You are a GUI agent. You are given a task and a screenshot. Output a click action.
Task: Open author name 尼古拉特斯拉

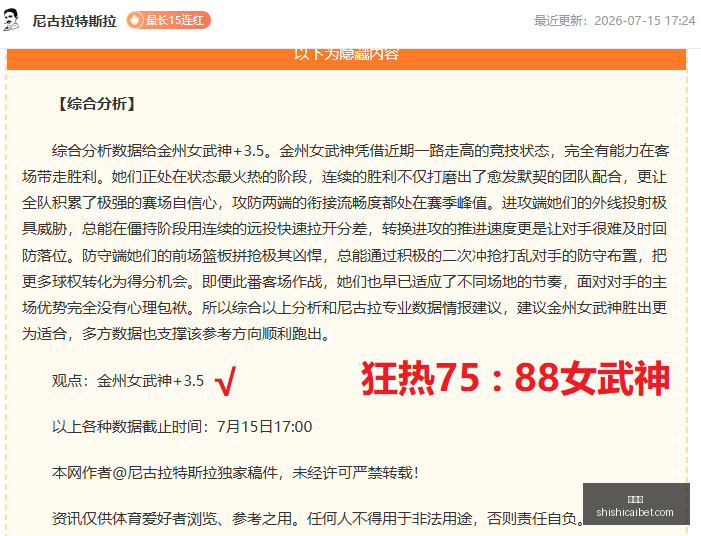[74, 21]
